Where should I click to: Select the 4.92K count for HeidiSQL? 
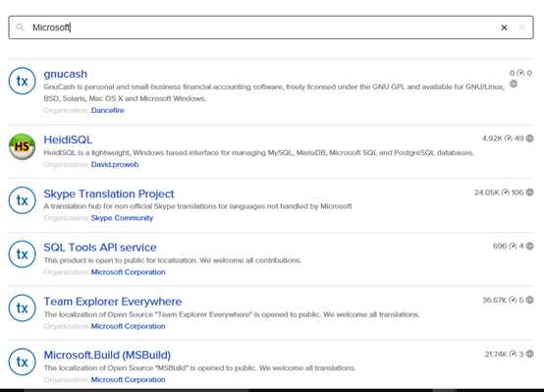coord(492,139)
